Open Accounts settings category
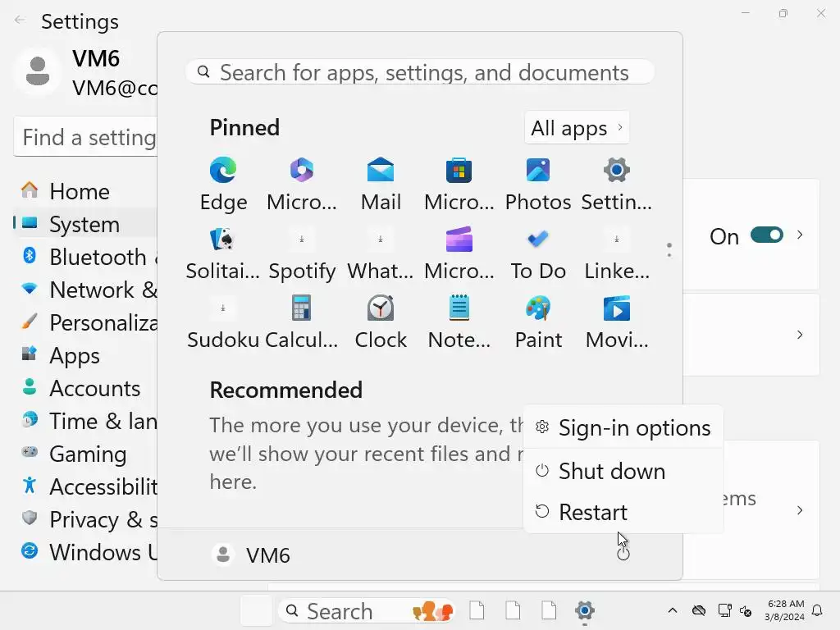Viewport: 840px width, 630px height. (x=85, y=388)
